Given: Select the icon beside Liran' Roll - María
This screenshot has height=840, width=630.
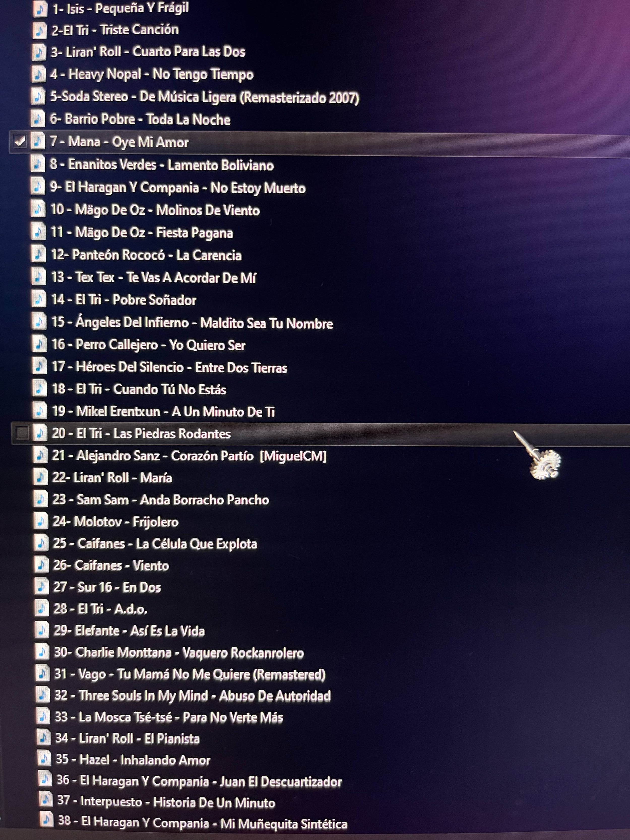Looking at the screenshot, I should (x=41, y=477).
